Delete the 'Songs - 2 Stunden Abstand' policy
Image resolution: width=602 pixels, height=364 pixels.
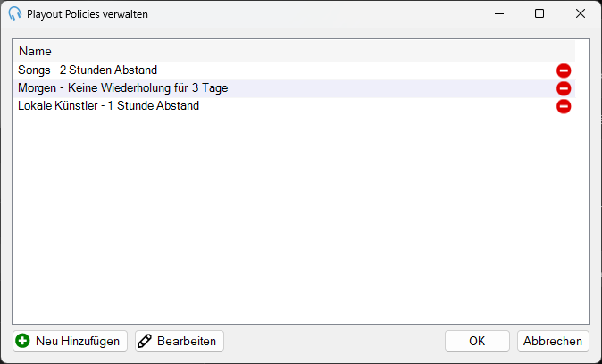[x=564, y=70]
